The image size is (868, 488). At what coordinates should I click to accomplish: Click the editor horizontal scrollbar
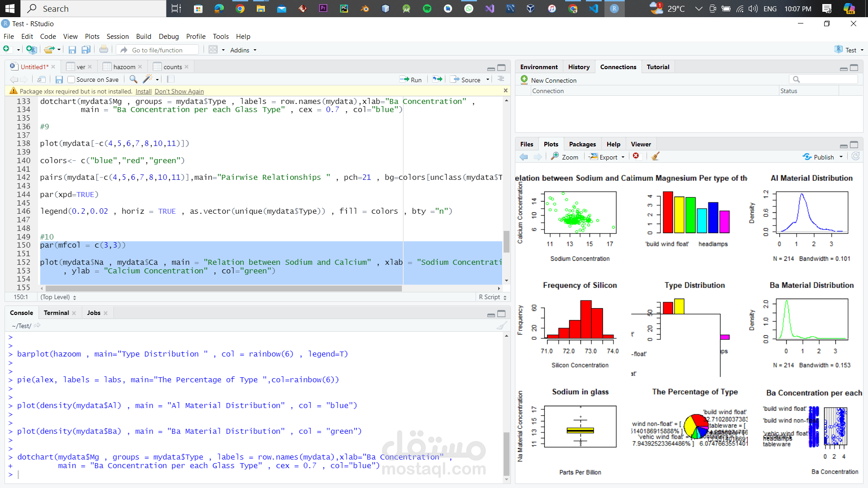223,288
